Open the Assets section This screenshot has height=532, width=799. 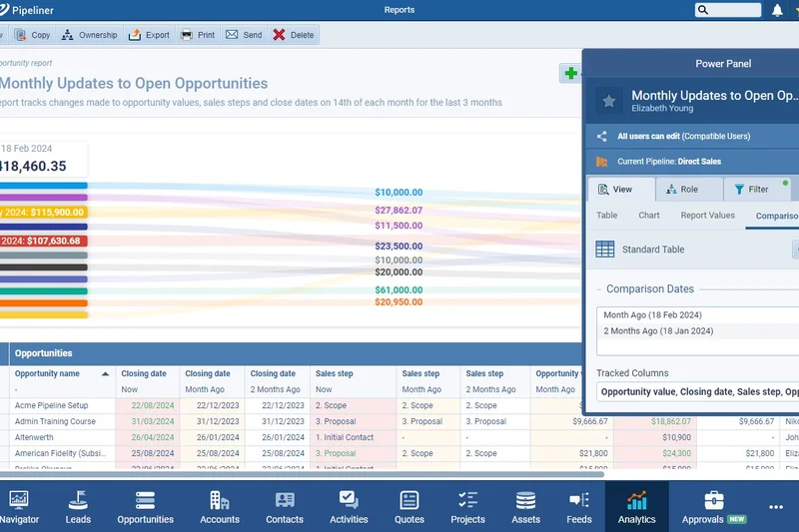525,507
